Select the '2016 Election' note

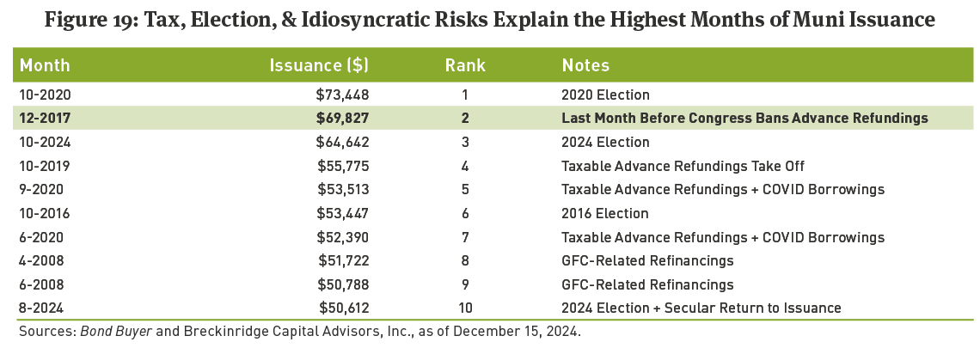tap(605, 213)
